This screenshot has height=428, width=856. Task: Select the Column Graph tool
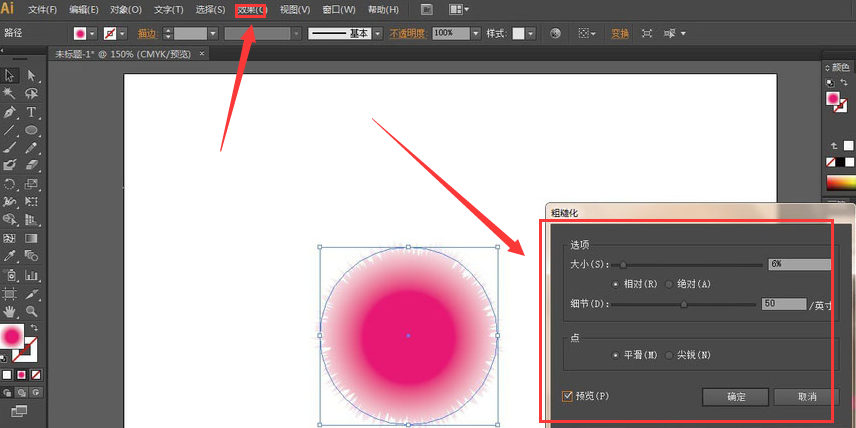pyautogui.click(x=31, y=275)
